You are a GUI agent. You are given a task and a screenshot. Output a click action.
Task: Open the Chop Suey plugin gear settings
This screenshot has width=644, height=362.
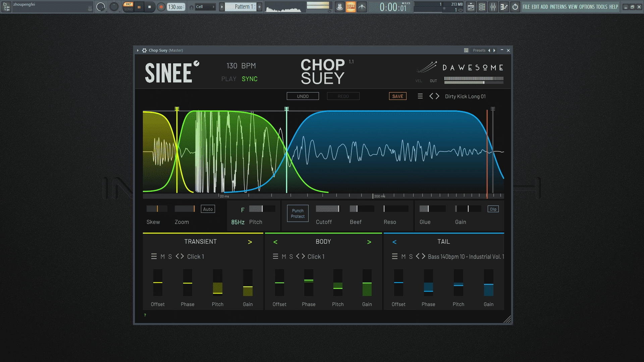pos(144,50)
